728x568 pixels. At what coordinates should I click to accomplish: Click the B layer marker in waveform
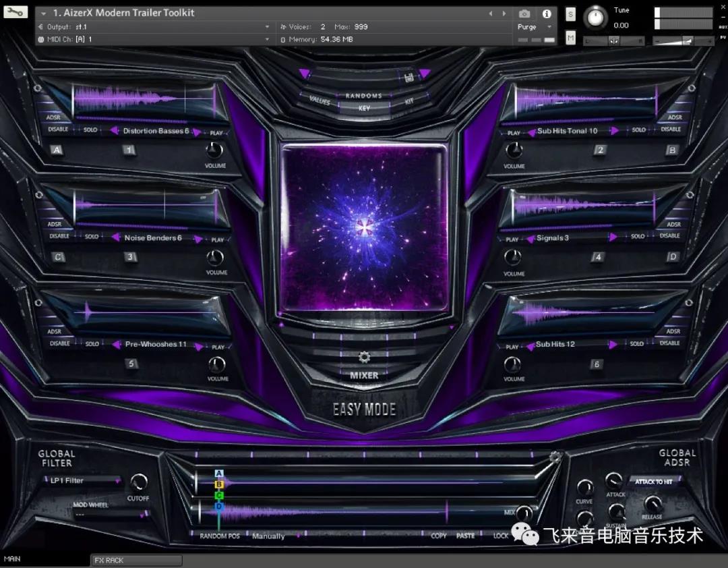point(219,484)
